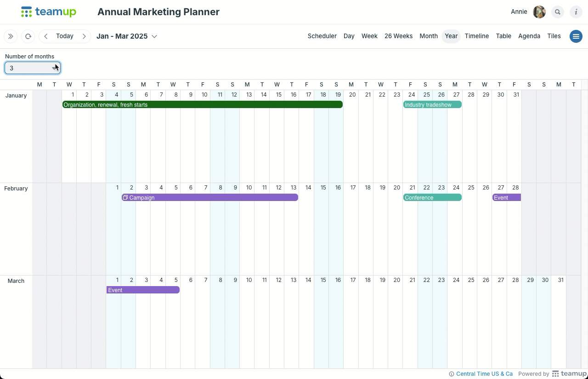This screenshot has width=588, height=379.
Task: Expand the Jan - Mar 2025 date picker
Action: tap(127, 36)
